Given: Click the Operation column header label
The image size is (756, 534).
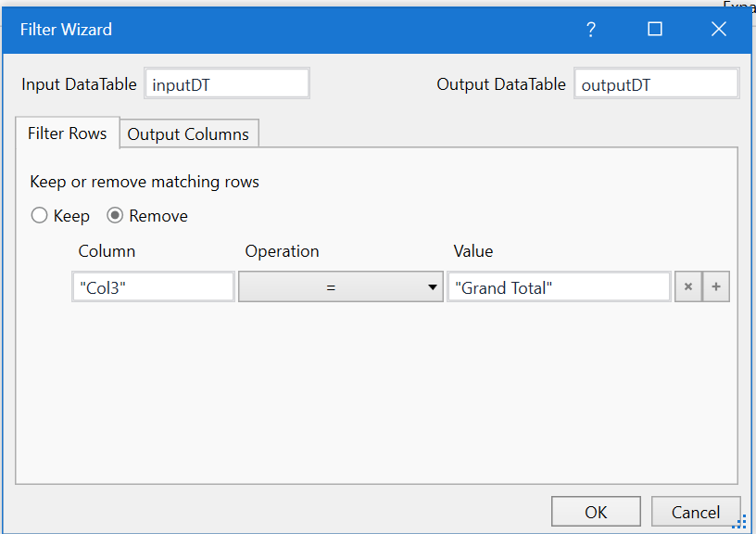Looking at the screenshot, I should [x=282, y=251].
